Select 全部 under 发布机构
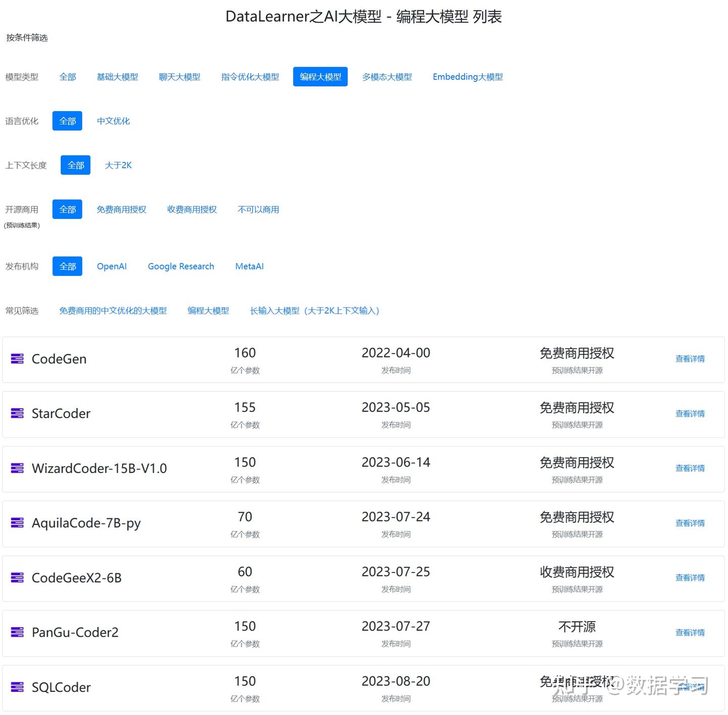The width and height of the screenshot is (728, 715). click(x=67, y=266)
